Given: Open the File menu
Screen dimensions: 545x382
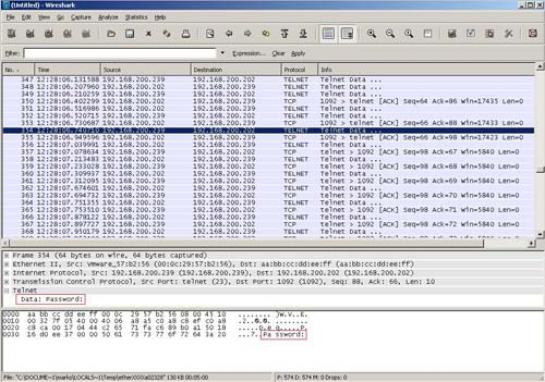Looking at the screenshot, I should click(10, 17).
